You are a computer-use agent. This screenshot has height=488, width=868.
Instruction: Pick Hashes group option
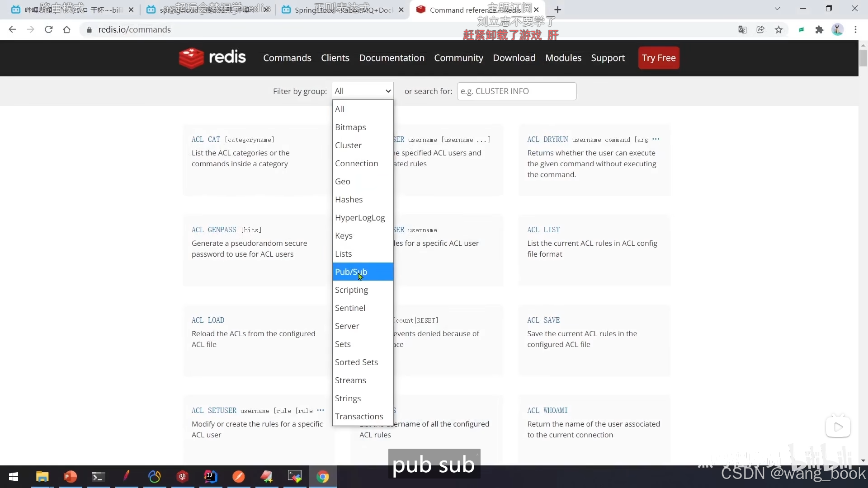pos(363,199)
